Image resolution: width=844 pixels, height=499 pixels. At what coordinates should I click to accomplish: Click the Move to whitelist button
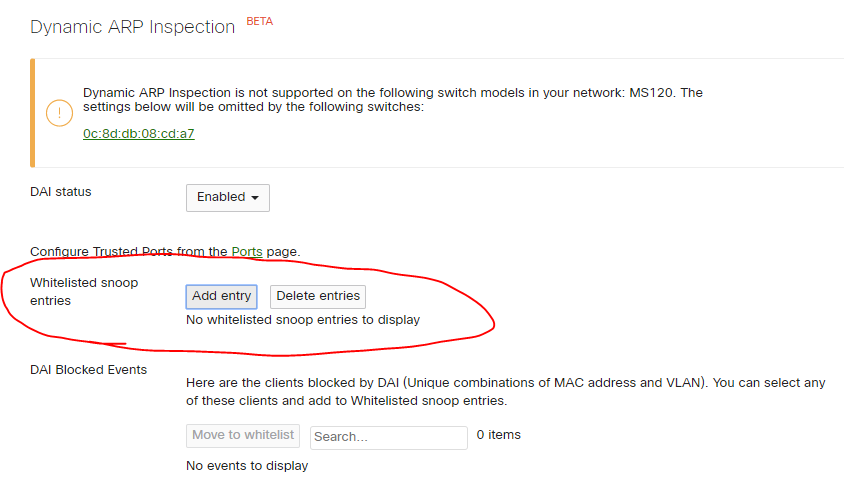click(x=243, y=435)
